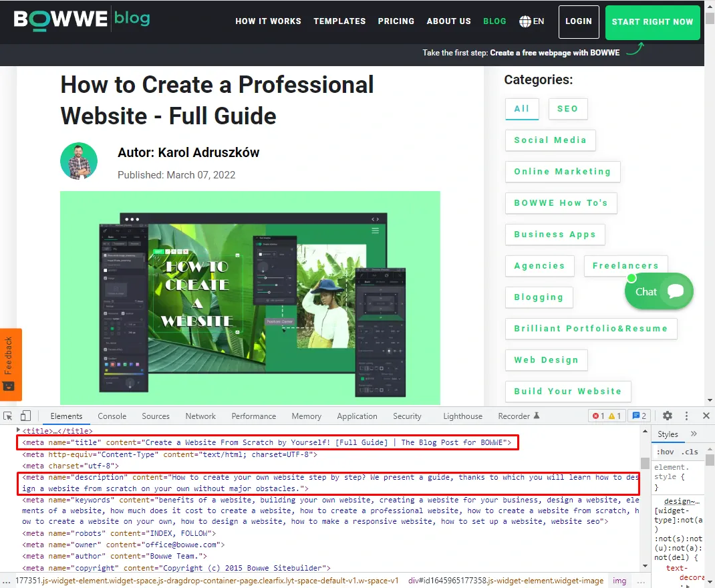Open the Elements tab

tap(66, 416)
